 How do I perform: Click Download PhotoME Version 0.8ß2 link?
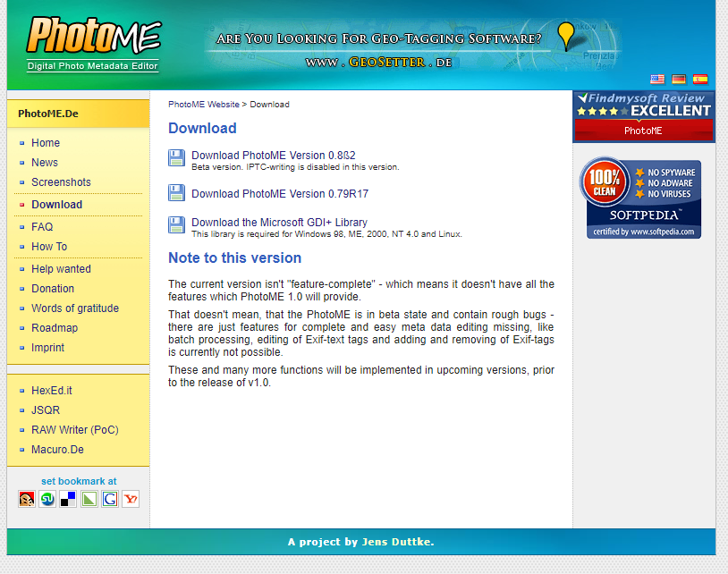tap(274, 155)
